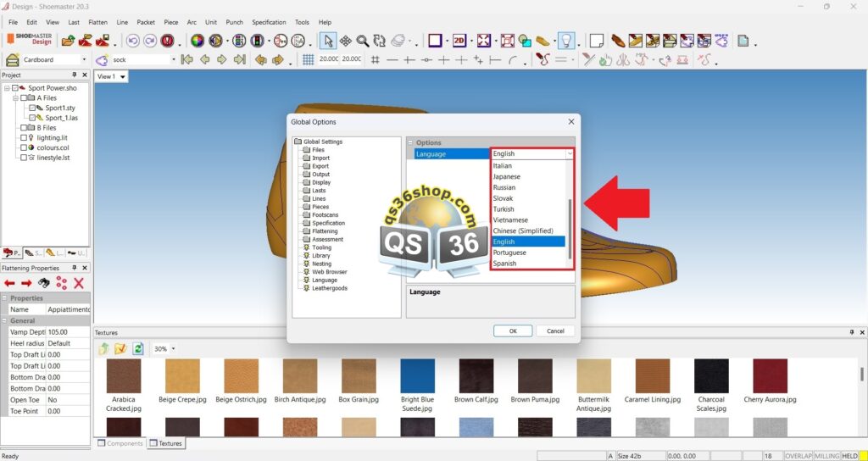
Task: Click the grid icon in second toolbar
Action: 309,59
